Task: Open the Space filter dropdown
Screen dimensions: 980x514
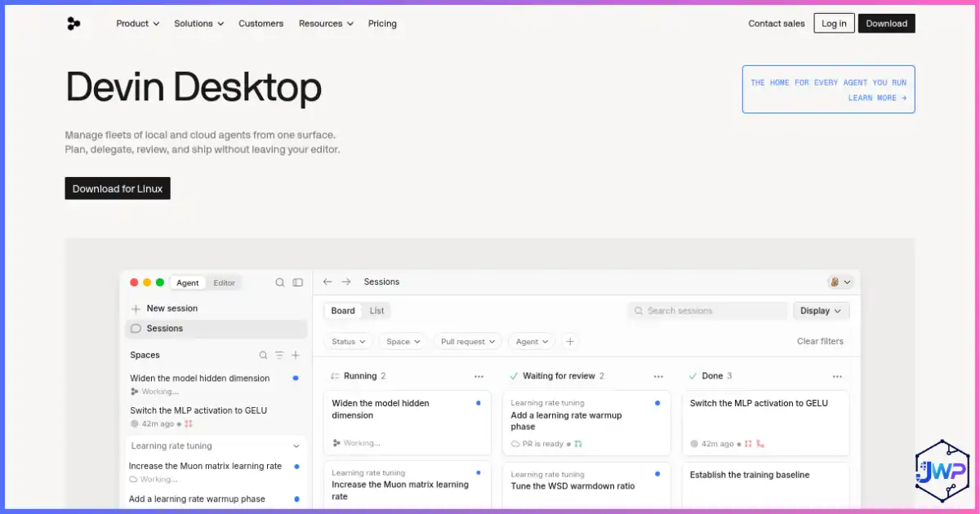Action: click(x=403, y=342)
